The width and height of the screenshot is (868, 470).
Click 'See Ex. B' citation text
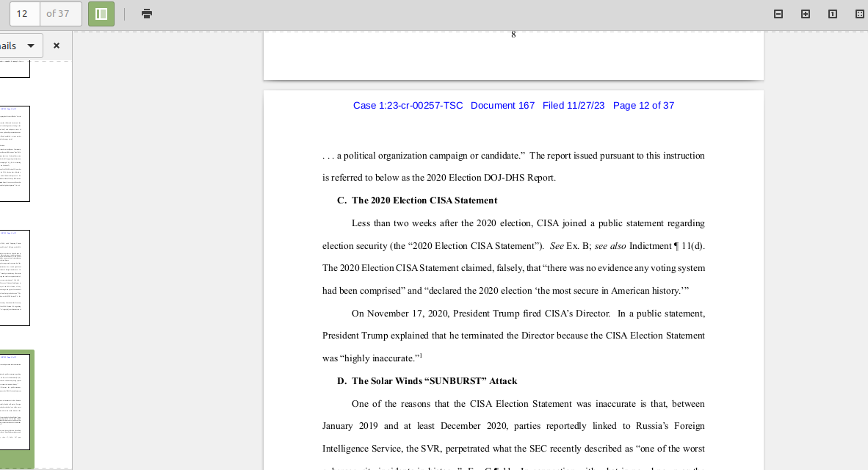coord(570,246)
